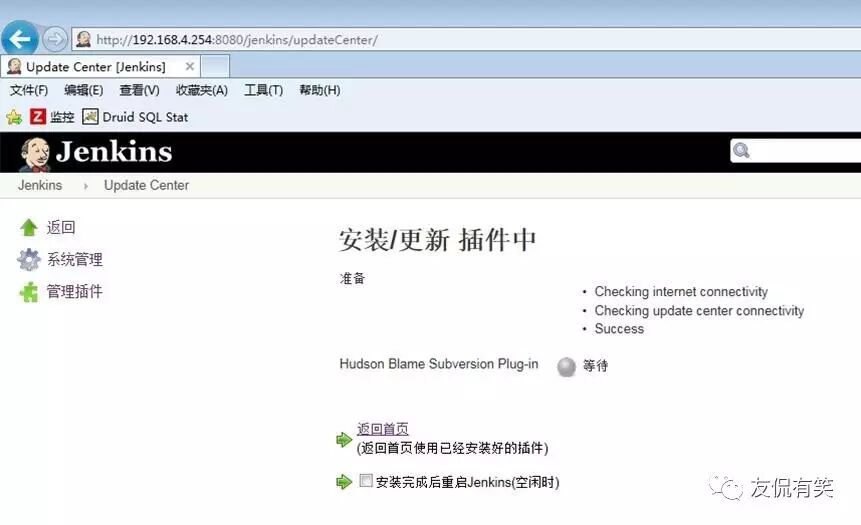Click the grey pending status ball for Hudson plugin
Viewport: 861px width, 525px height.
coord(566,366)
